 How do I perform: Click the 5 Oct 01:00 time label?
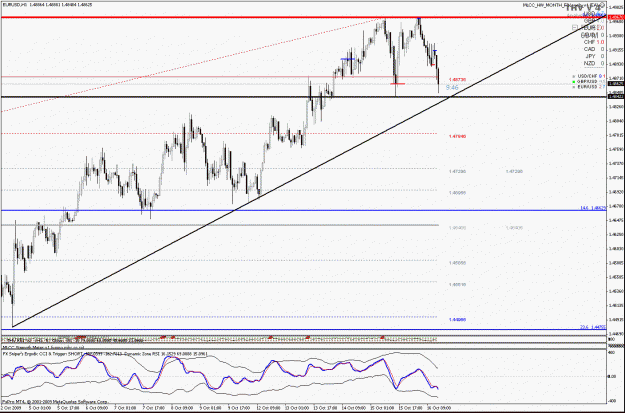(40, 408)
